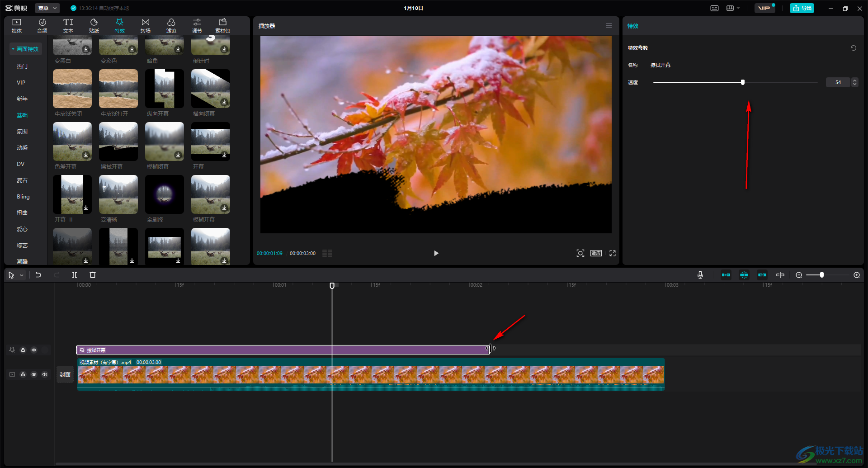The height and width of the screenshot is (468, 868).
Task: Select the Bling effects category
Action: pos(23,196)
